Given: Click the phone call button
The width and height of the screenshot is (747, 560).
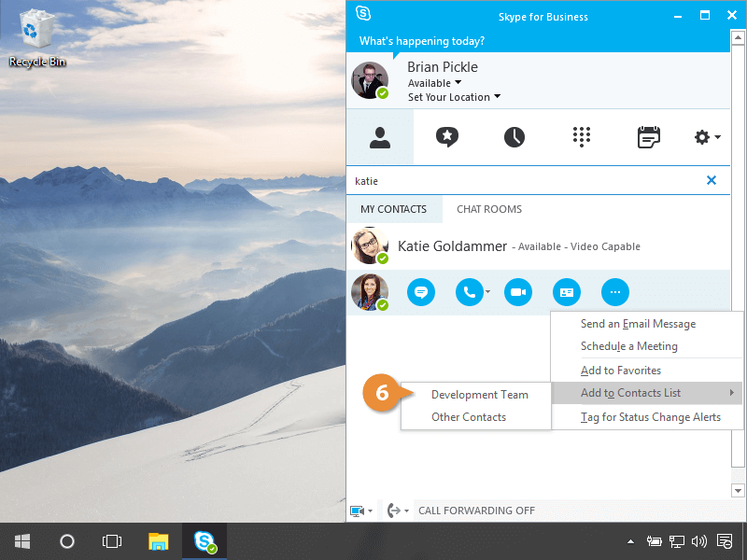Looking at the screenshot, I should (x=469, y=292).
